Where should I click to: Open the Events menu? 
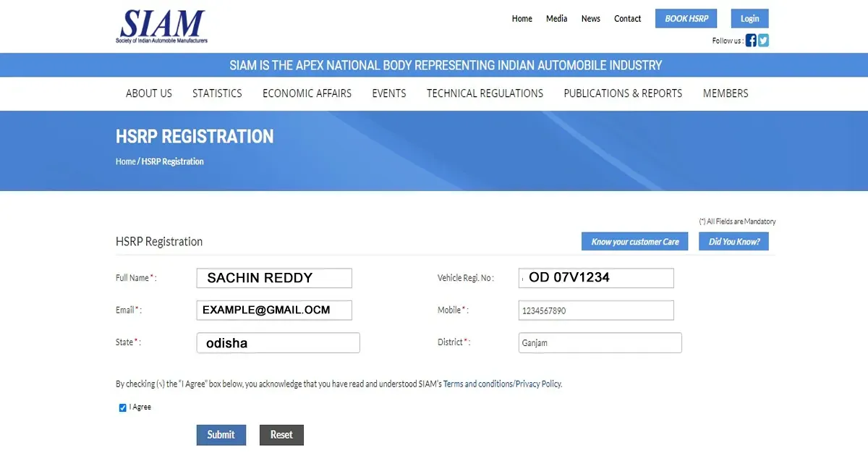click(389, 93)
